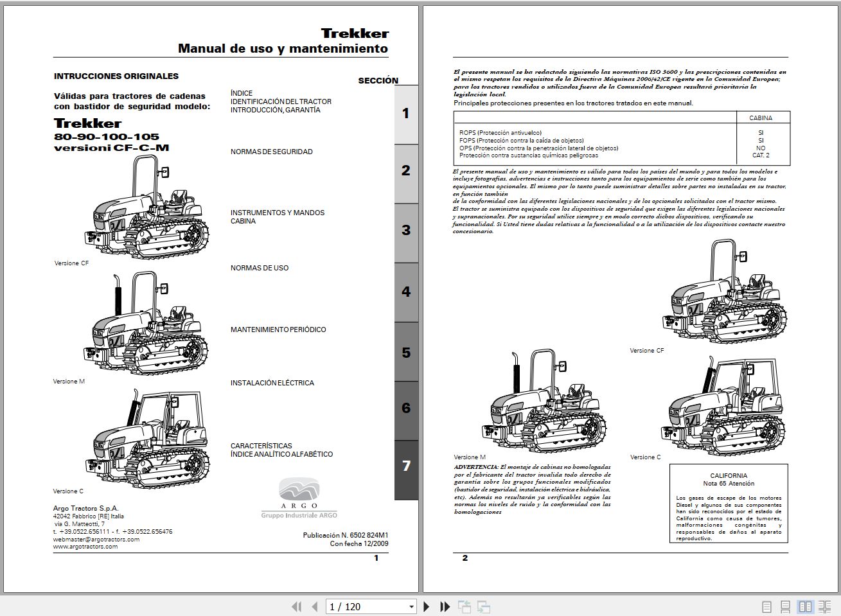Click the NORMAS DE USO entry
The height and width of the screenshot is (616, 841).
(260, 268)
